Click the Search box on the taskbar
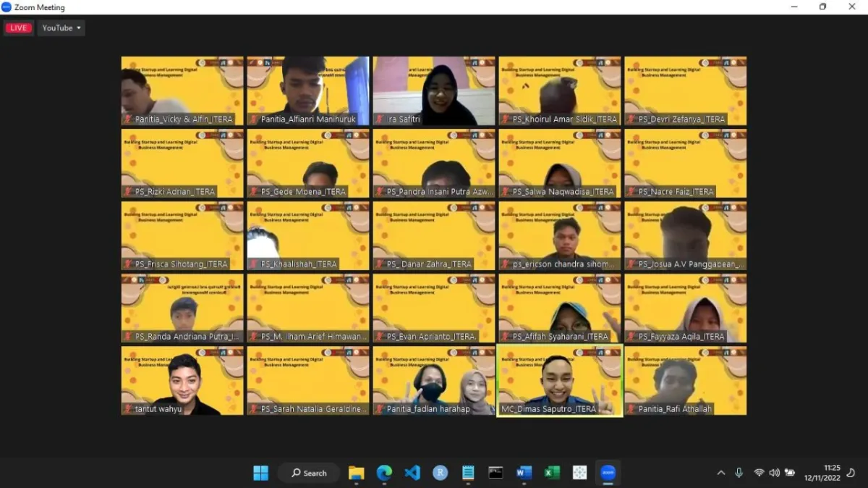The width and height of the screenshot is (868, 488). pos(309,472)
